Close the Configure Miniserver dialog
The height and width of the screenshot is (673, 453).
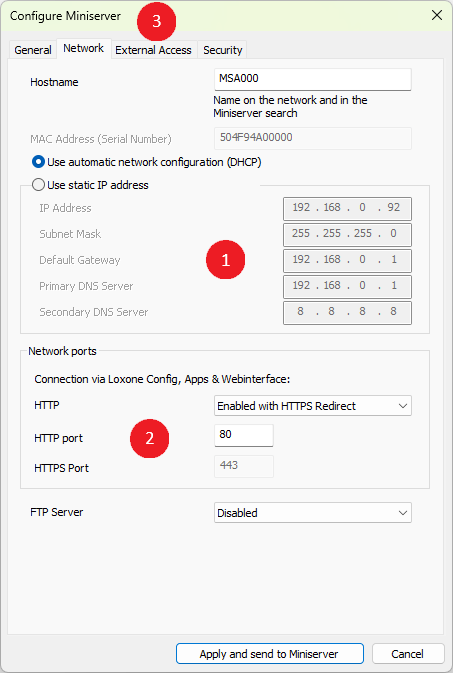tap(437, 15)
